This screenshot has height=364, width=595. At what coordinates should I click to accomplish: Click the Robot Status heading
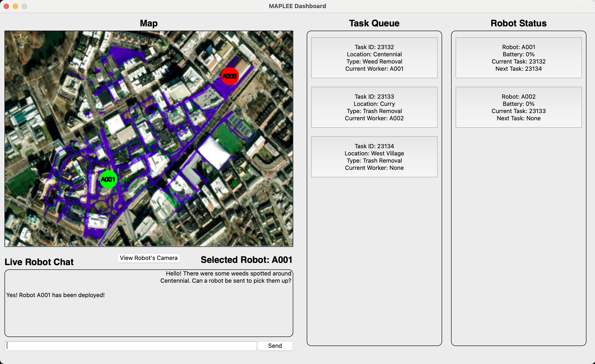519,23
